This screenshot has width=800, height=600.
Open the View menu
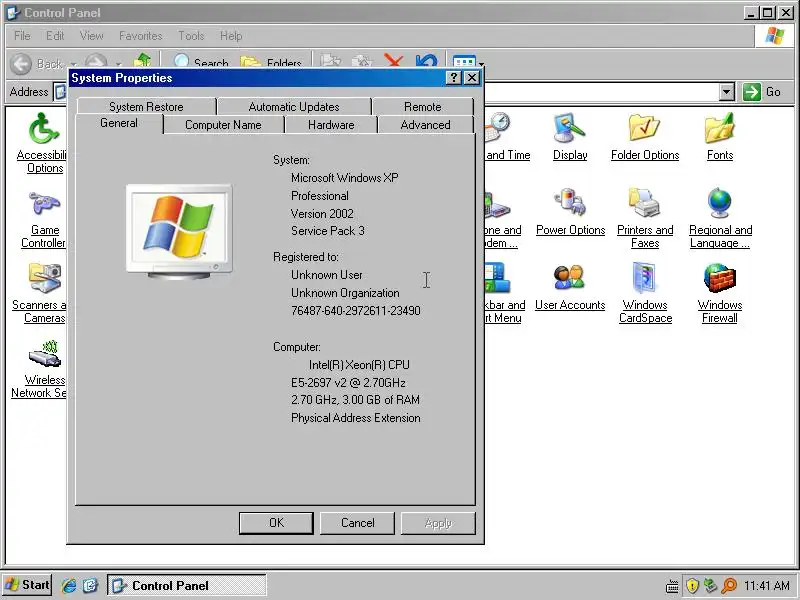pos(91,36)
